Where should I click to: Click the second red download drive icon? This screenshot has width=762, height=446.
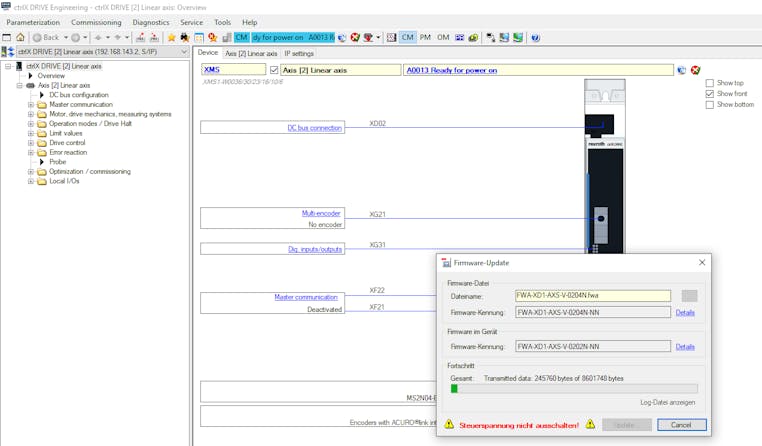tap(154, 37)
